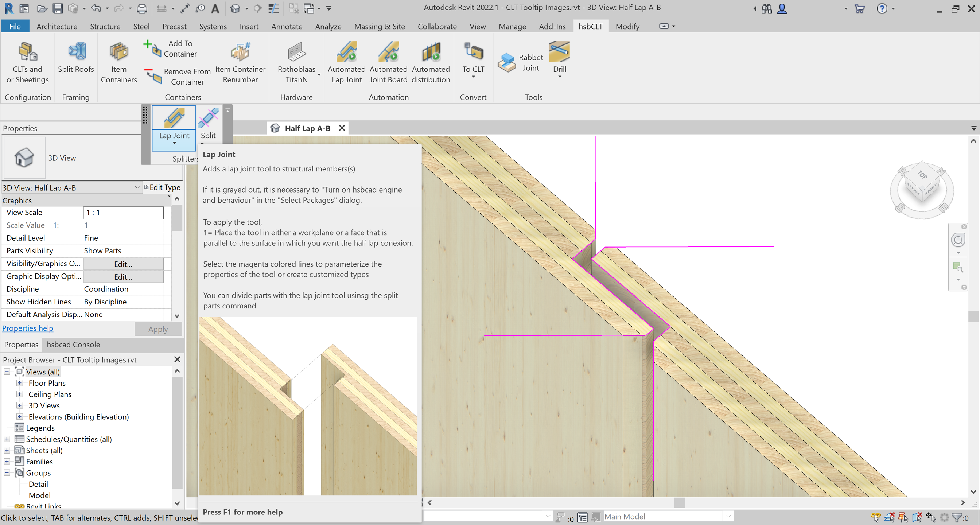Click the View Scale value field

(123, 212)
